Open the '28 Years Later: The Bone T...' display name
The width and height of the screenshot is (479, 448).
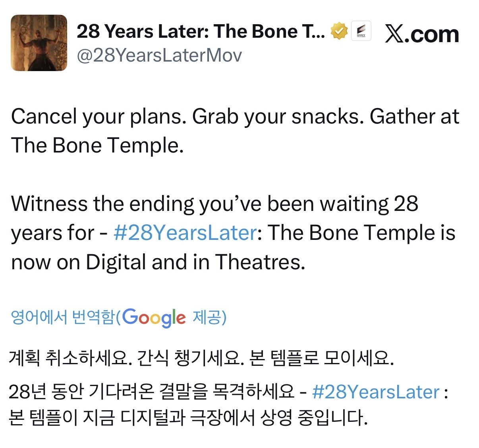click(x=201, y=31)
